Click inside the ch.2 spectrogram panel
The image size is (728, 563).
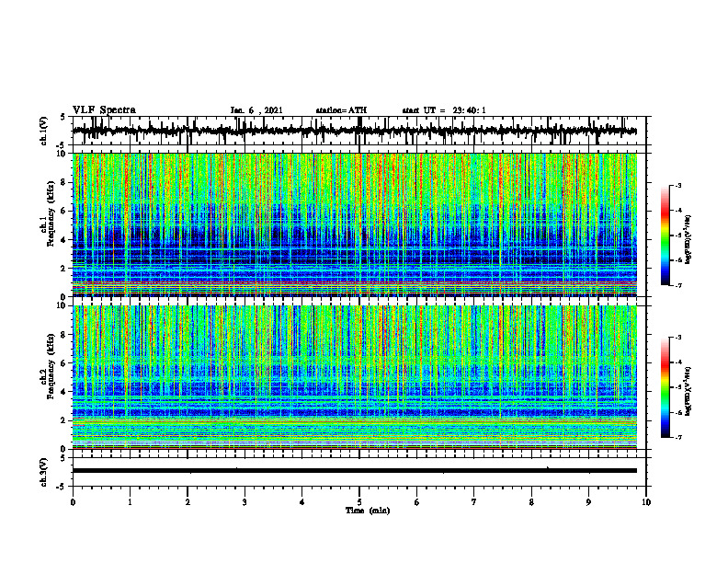click(x=354, y=377)
